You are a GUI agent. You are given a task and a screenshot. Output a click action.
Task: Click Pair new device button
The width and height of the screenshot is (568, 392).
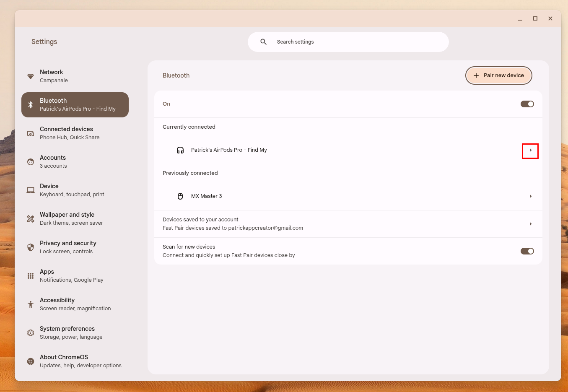[498, 75]
